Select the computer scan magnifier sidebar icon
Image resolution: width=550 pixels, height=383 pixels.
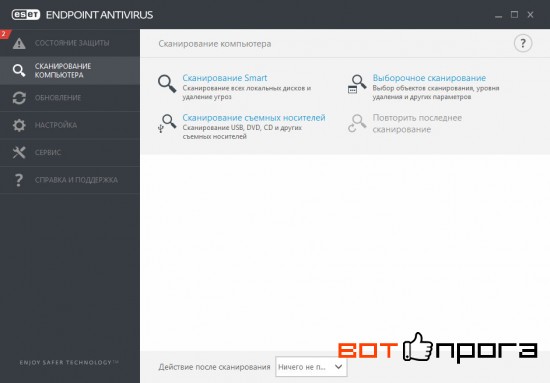click(x=19, y=70)
